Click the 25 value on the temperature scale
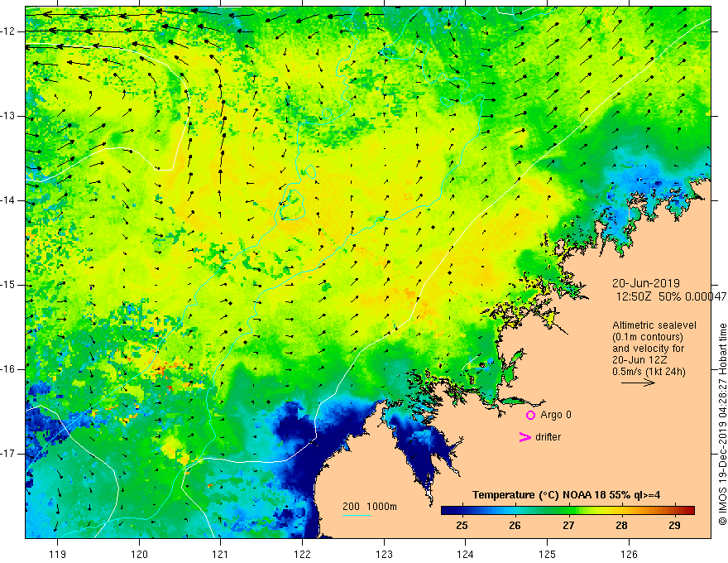 [x=462, y=526]
